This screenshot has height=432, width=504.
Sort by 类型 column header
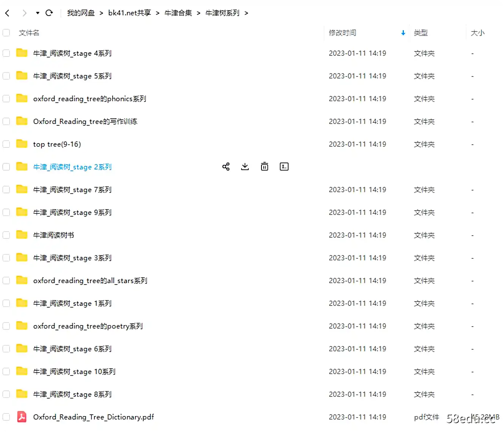point(421,33)
